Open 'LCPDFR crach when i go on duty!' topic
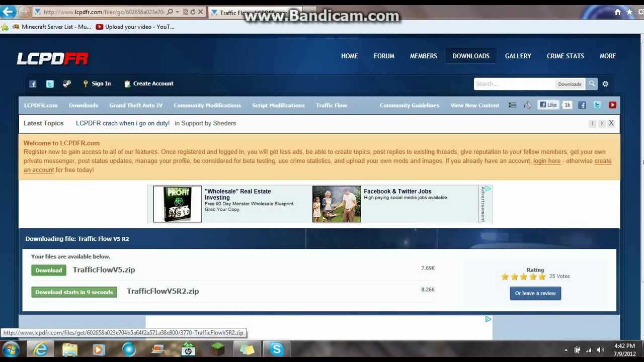The image size is (644, 362). [123, 123]
